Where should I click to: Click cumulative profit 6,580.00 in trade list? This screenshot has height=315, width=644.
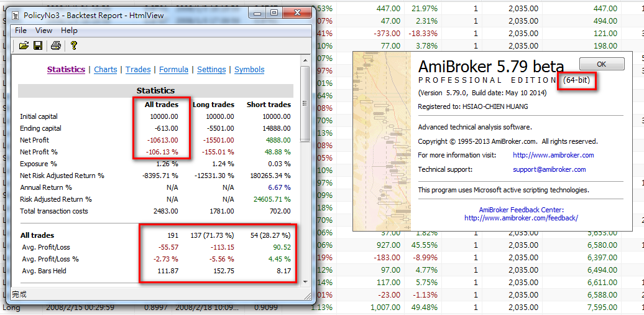[x=601, y=245]
